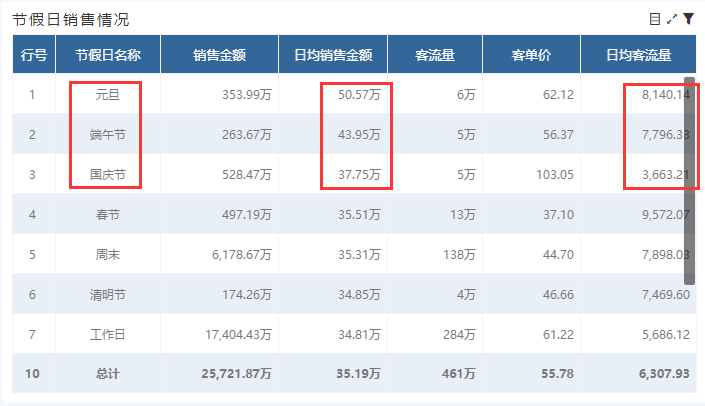This screenshot has width=705, height=406.
Task: Select the 节假日名称 column header
Action: [107, 55]
